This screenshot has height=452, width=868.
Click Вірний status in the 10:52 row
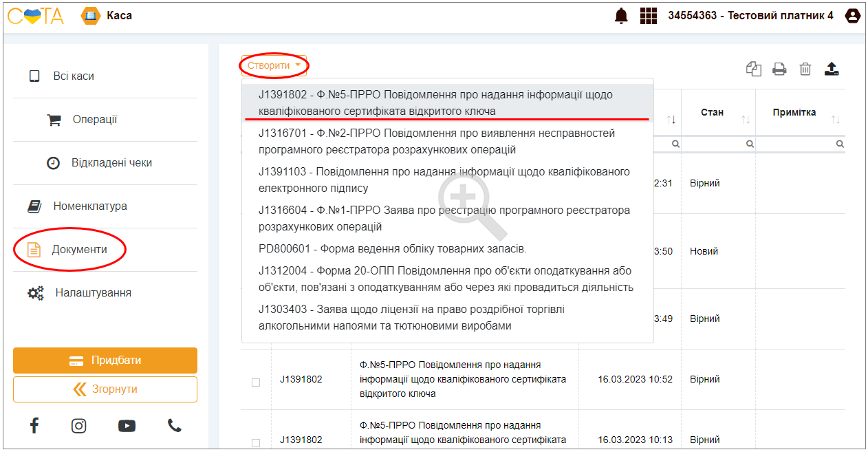[705, 380]
